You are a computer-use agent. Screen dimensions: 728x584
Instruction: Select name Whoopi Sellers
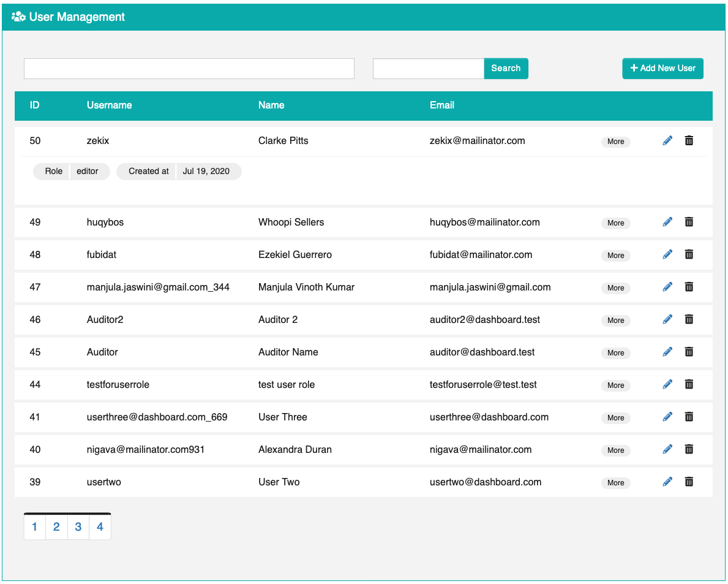(291, 222)
